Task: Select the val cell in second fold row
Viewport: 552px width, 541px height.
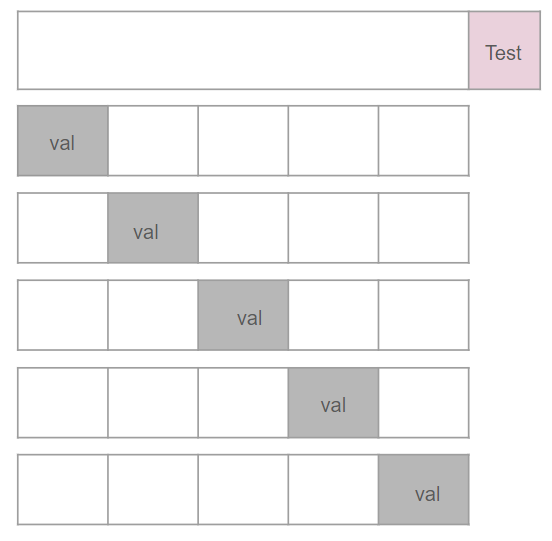Action: point(153,228)
